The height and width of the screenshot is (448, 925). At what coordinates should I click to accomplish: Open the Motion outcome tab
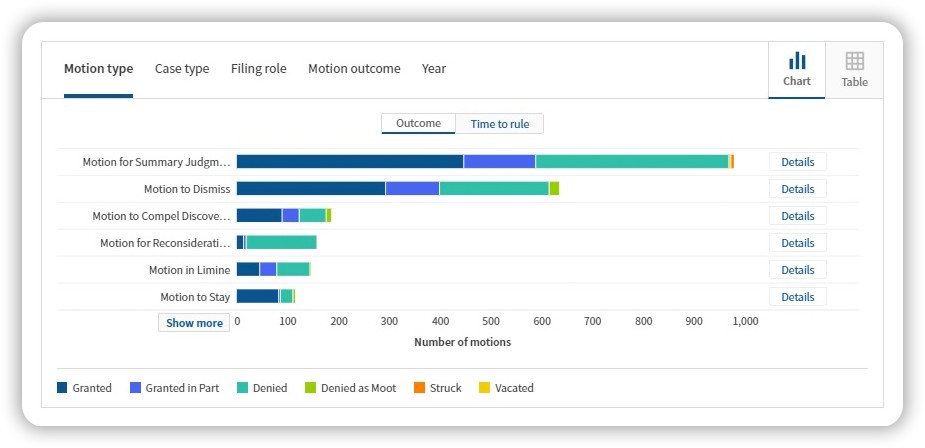354,68
